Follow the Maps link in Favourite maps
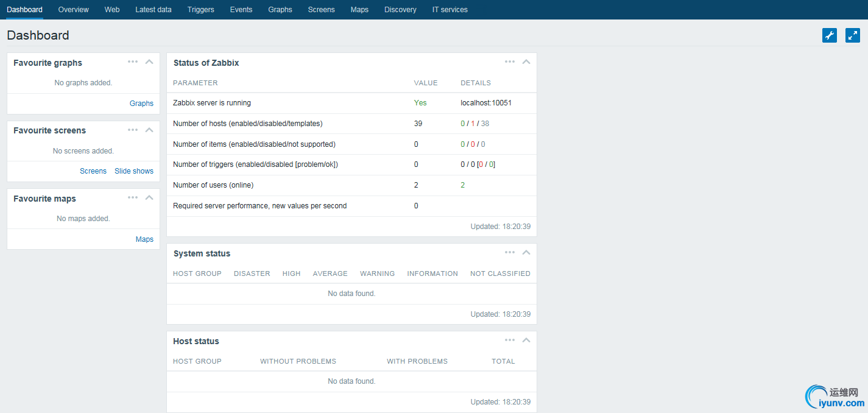The width and height of the screenshot is (868, 413). (x=144, y=239)
